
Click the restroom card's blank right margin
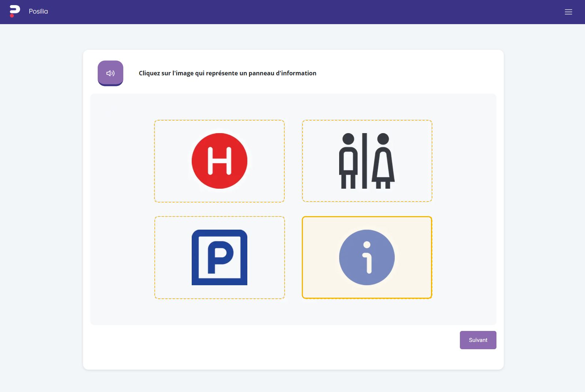pyautogui.click(x=415, y=161)
